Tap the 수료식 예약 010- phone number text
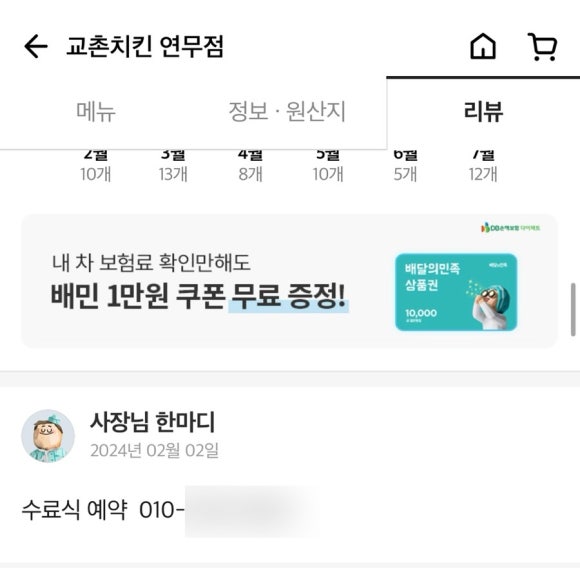 click(103, 510)
